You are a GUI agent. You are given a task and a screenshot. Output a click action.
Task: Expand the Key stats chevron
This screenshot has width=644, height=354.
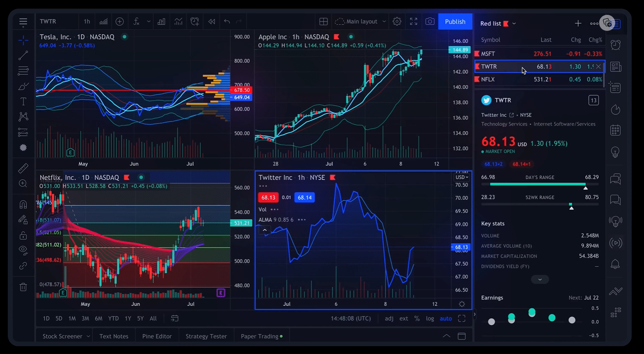click(540, 279)
